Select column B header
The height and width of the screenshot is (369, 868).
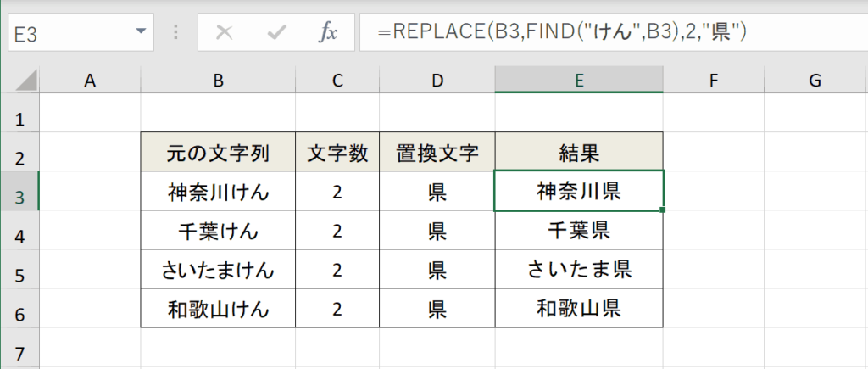(218, 81)
